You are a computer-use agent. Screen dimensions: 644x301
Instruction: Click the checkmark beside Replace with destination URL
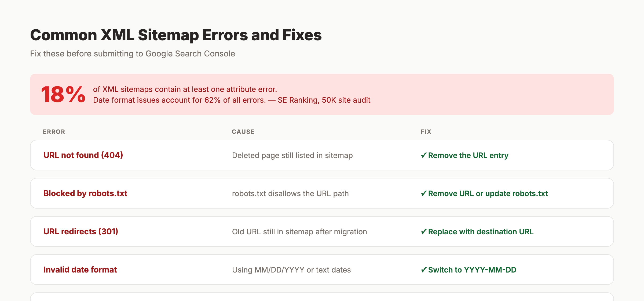[x=424, y=231]
